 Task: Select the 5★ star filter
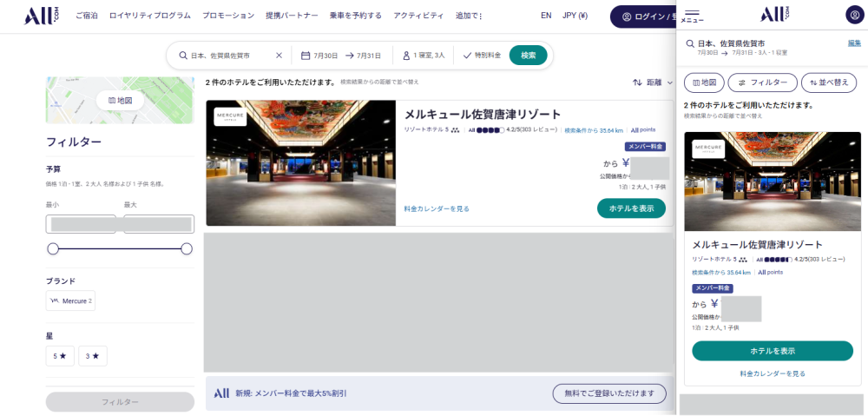[x=60, y=356]
